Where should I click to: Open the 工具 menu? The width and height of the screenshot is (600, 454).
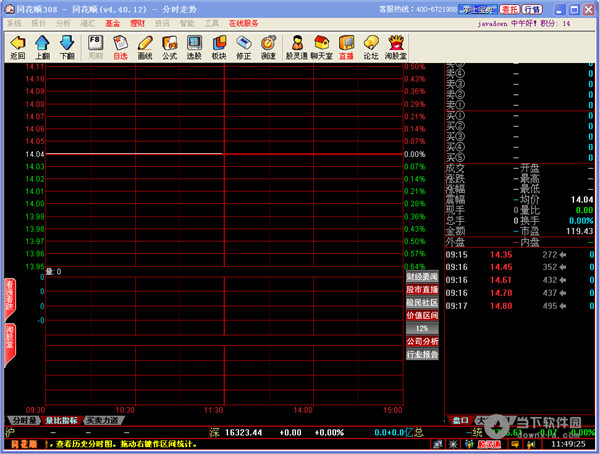click(x=211, y=24)
